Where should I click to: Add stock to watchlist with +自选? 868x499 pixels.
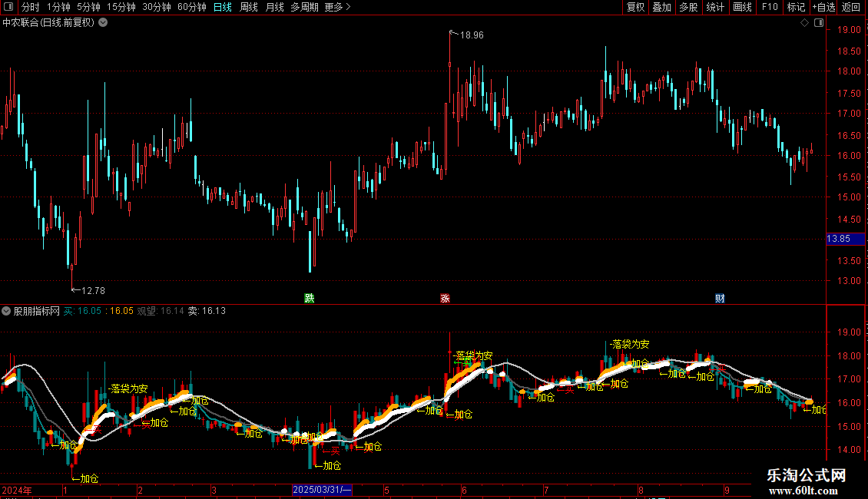(823, 7)
